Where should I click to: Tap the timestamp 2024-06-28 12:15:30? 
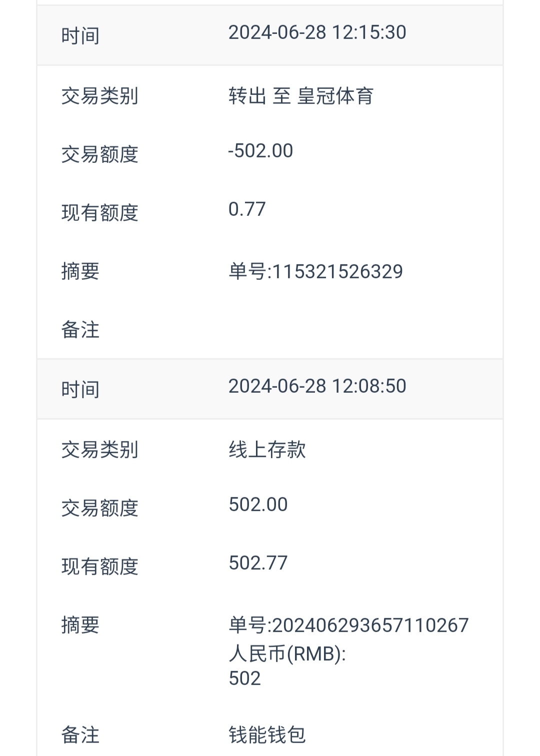317,32
